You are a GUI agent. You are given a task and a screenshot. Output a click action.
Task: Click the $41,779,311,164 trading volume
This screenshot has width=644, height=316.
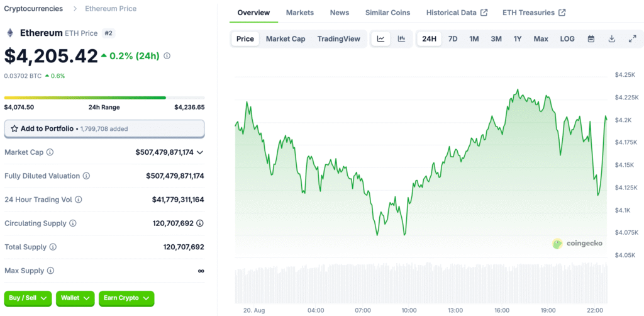coord(178,200)
